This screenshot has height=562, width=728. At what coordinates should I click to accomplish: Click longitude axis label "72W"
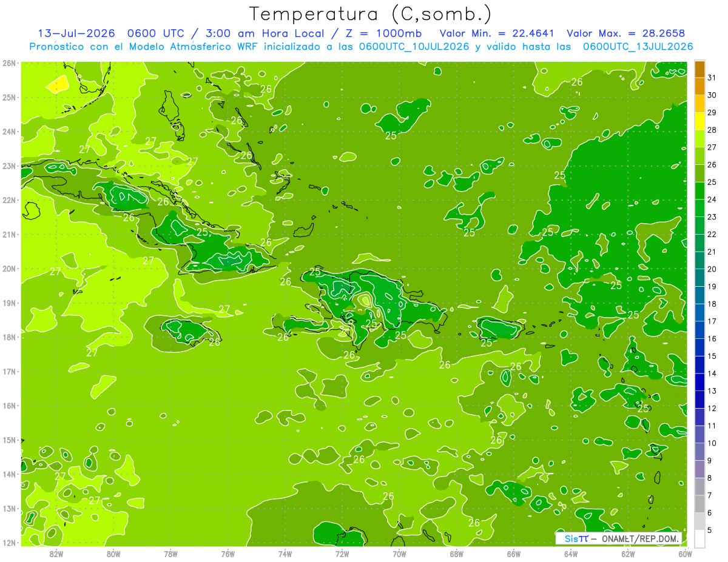tap(342, 554)
